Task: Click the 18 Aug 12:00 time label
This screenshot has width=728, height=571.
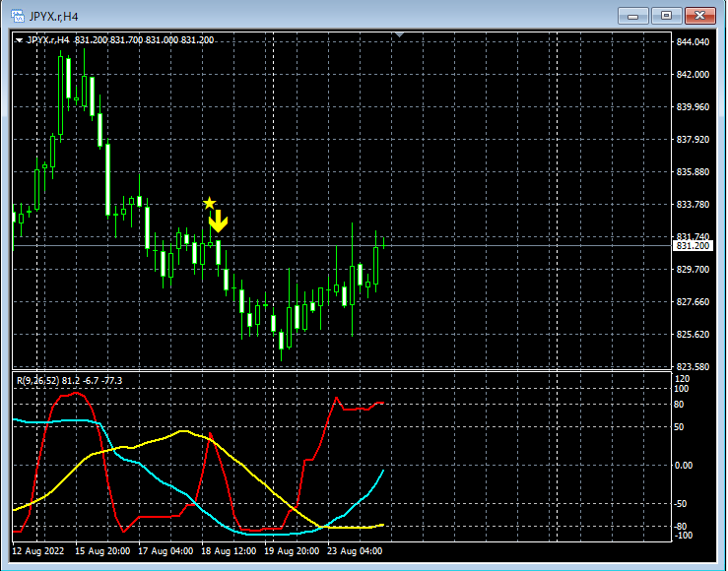Action: pyautogui.click(x=229, y=551)
